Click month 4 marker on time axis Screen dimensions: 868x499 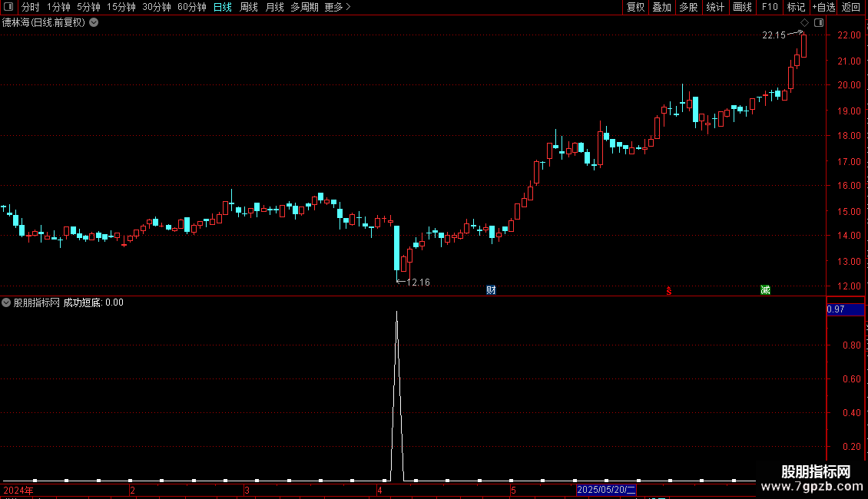pos(379,490)
